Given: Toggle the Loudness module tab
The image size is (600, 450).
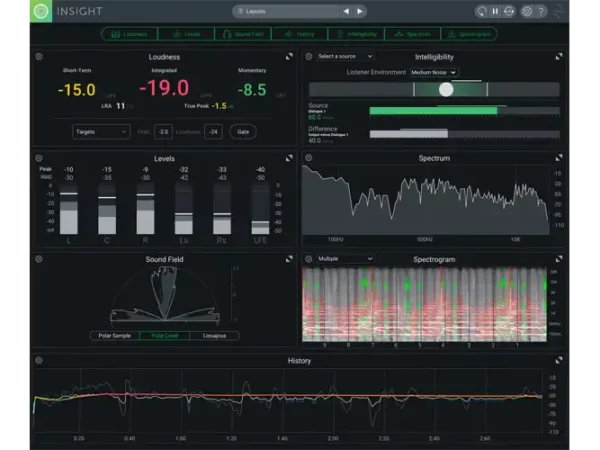Looking at the screenshot, I should coord(129,34).
